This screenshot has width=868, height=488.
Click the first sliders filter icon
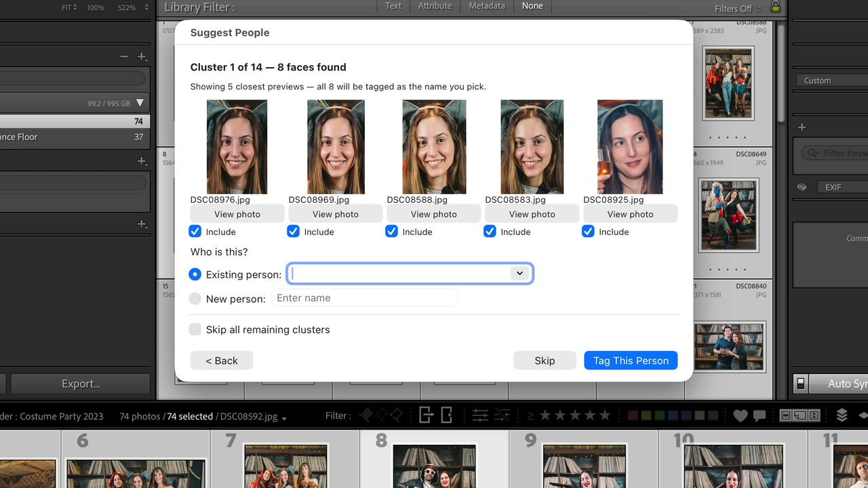480,415
